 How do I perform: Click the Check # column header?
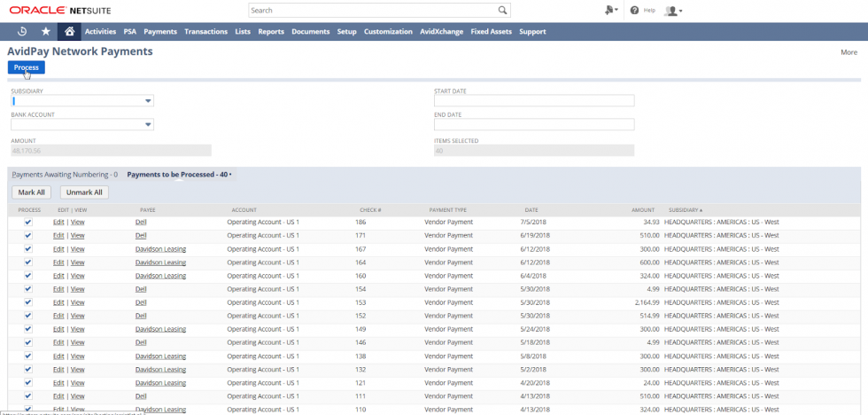(x=370, y=210)
